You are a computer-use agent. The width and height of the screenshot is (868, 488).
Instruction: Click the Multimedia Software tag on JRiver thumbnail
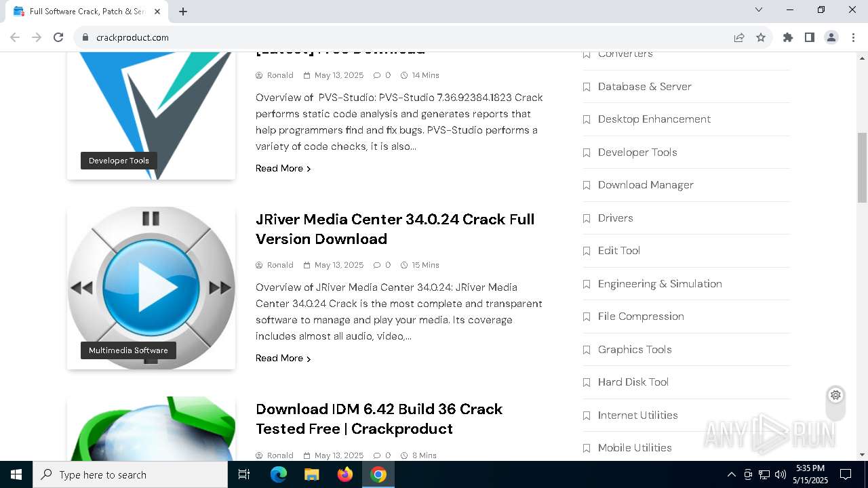[x=128, y=350]
